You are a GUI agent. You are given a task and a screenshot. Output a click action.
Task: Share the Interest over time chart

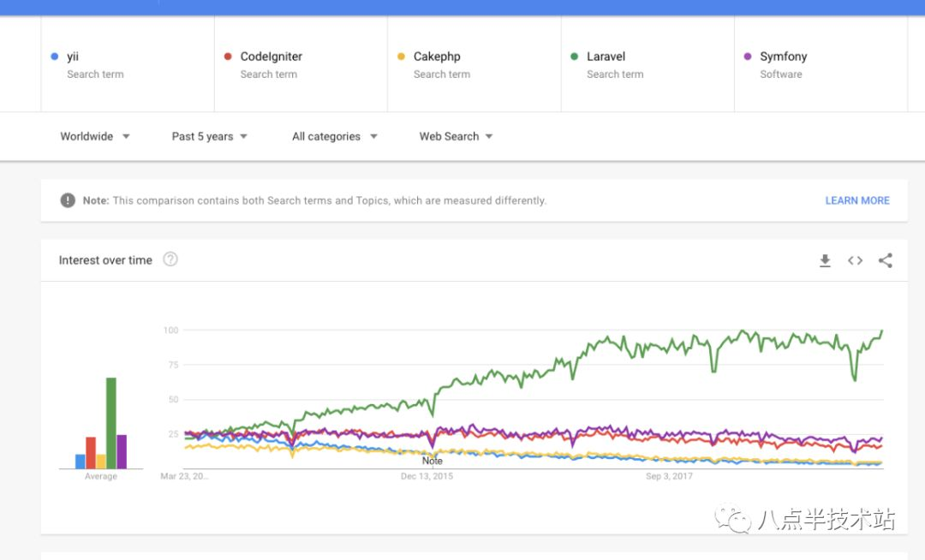tap(886, 260)
